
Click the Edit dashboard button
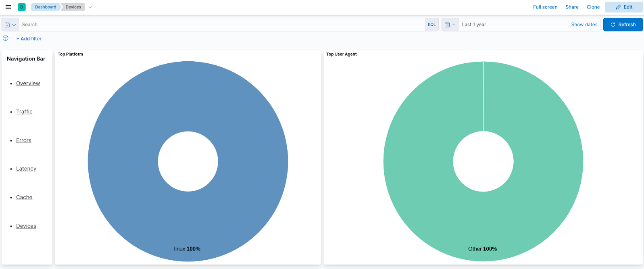pyautogui.click(x=623, y=7)
